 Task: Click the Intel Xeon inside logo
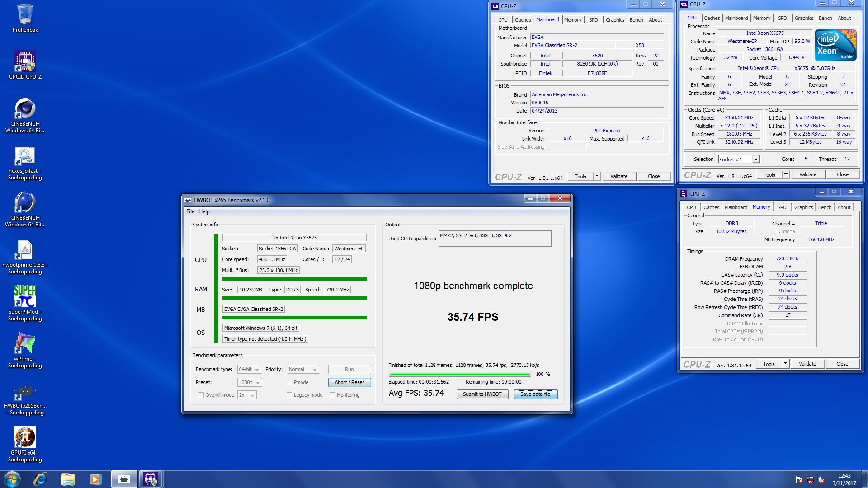tap(835, 45)
